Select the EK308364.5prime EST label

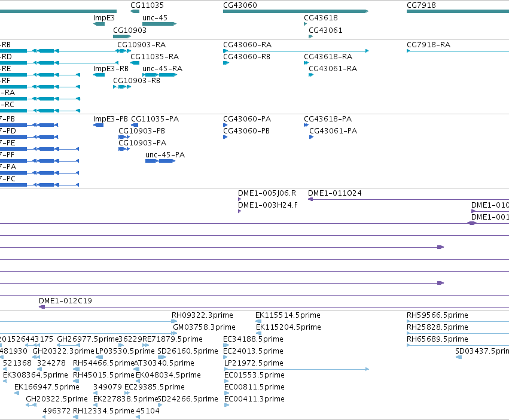coord(35,375)
